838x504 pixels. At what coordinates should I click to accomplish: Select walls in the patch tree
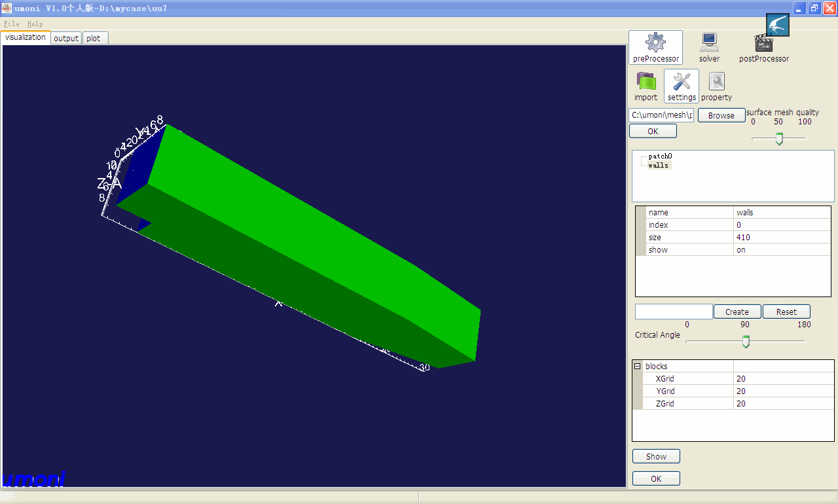pos(658,166)
